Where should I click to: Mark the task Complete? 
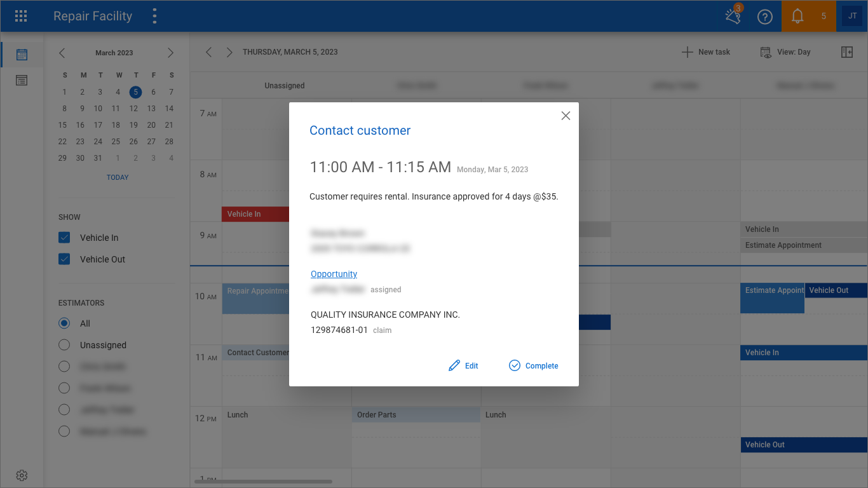click(x=533, y=365)
